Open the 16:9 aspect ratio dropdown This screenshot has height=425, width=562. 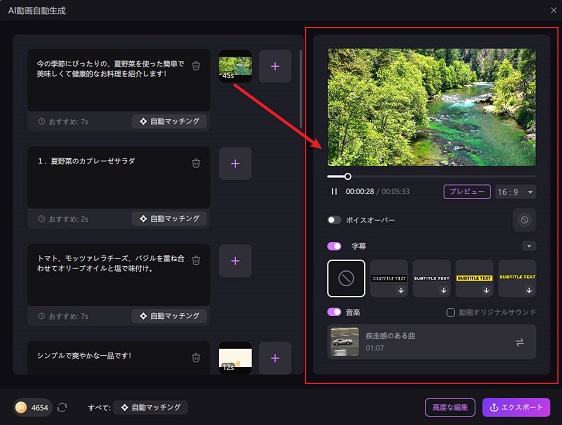[x=515, y=192]
